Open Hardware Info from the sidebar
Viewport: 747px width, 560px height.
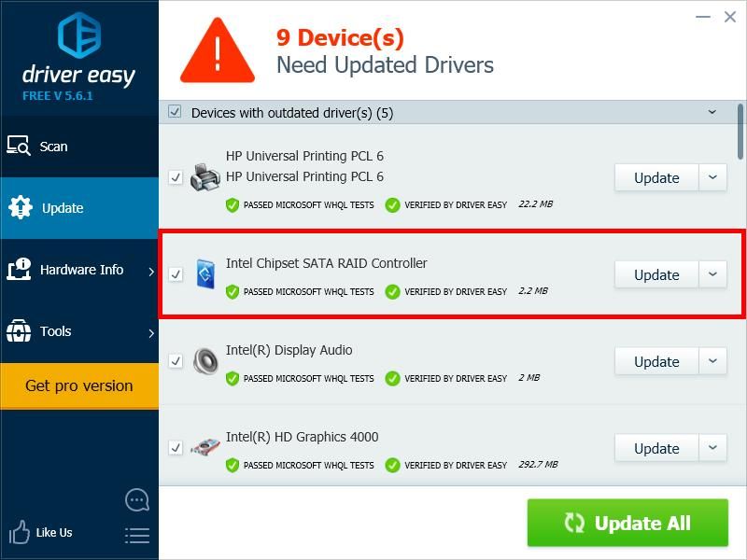pyautogui.click(x=79, y=270)
